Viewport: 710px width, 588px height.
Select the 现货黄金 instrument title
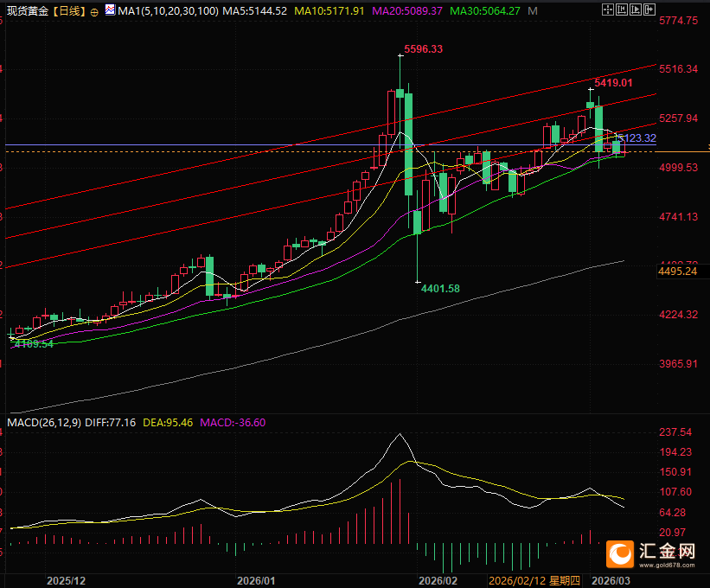click(x=28, y=11)
